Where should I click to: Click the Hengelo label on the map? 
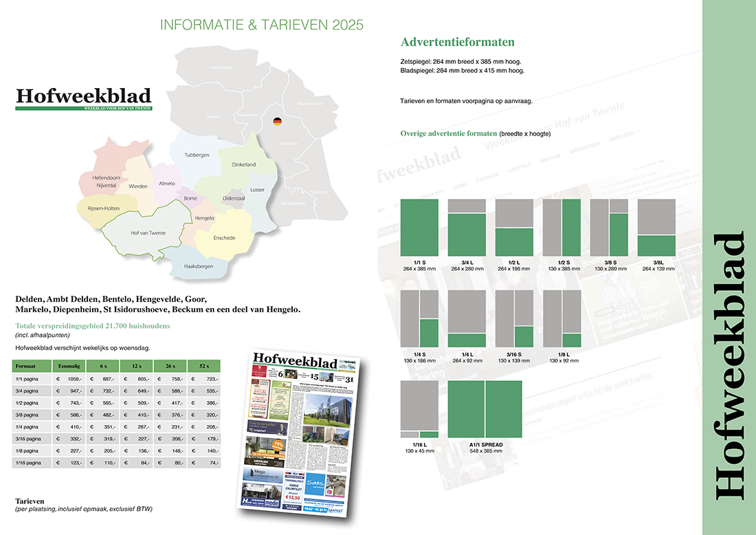coord(204,218)
